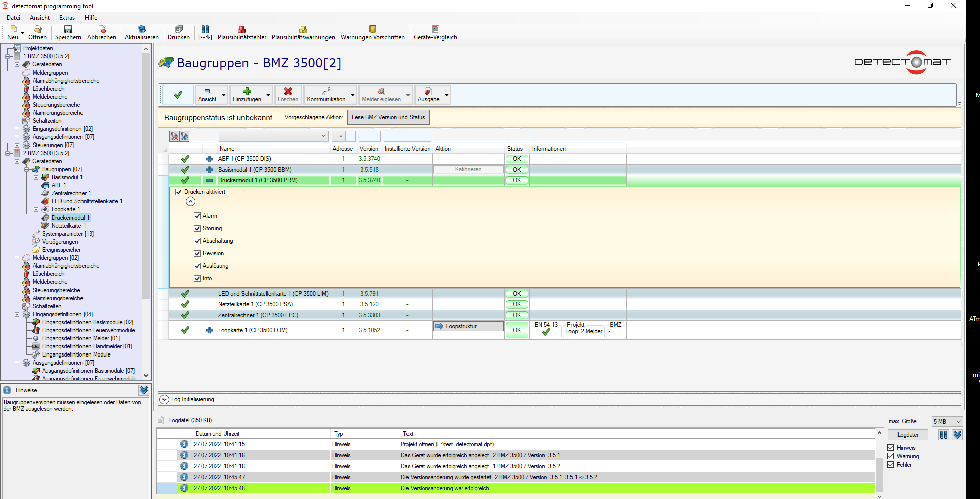The height and width of the screenshot is (499, 980).
Task: Click the Loopstruktur button
Action: tap(468, 326)
